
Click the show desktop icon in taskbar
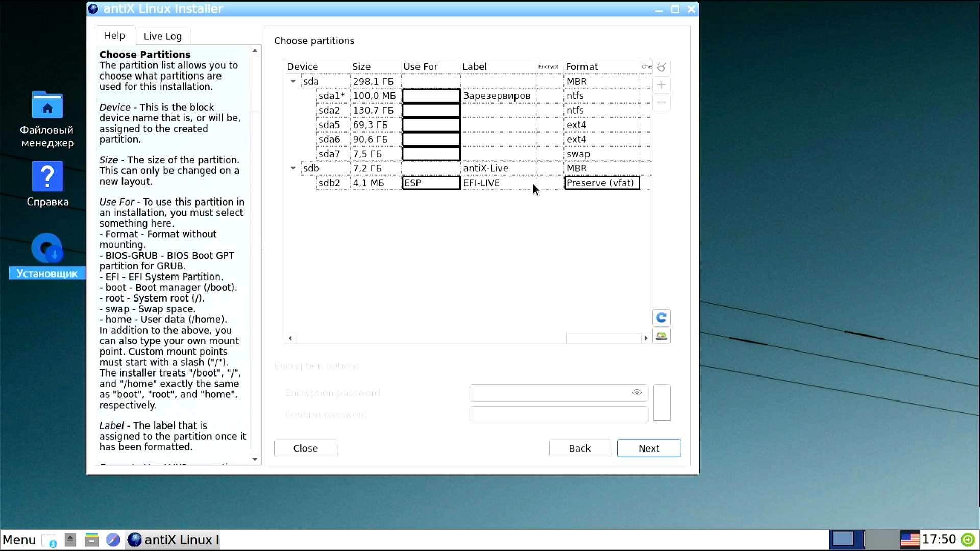pyautogui.click(x=50, y=540)
